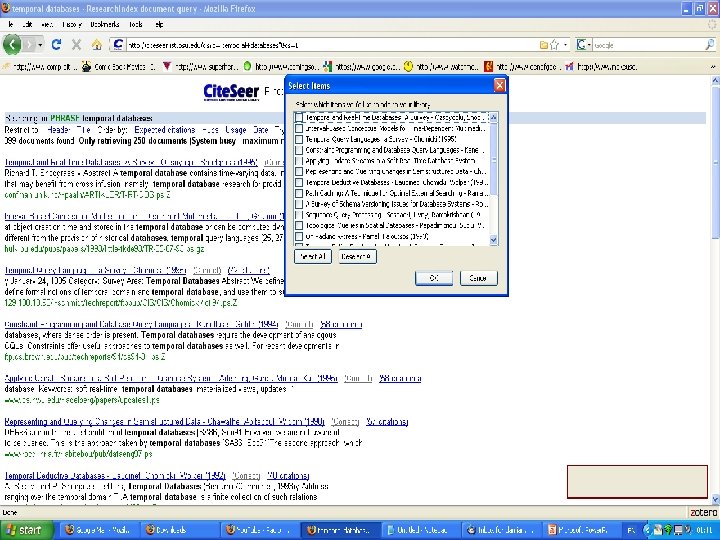Screen dimensions: 720x540
Task: Open 'Constraint Programming and Database Query Languages' result link
Action: pyautogui.click(x=141, y=325)
